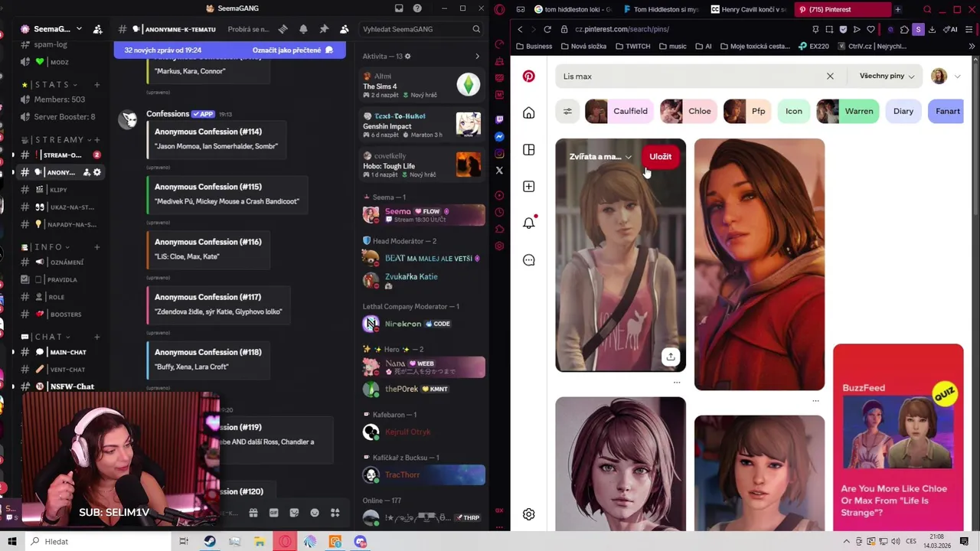The width and height of the screenshot is (980, 551).
Task: Switch to tom hiddleston loki browser tab
Action: (x=574, y=10)
